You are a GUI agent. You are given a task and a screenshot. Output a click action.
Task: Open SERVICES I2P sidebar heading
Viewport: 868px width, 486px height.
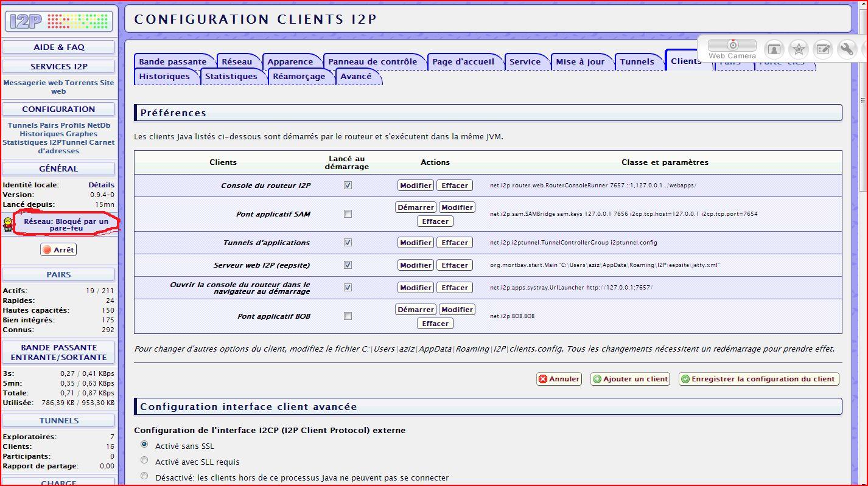pyautogui.click(x=58, y=66)
